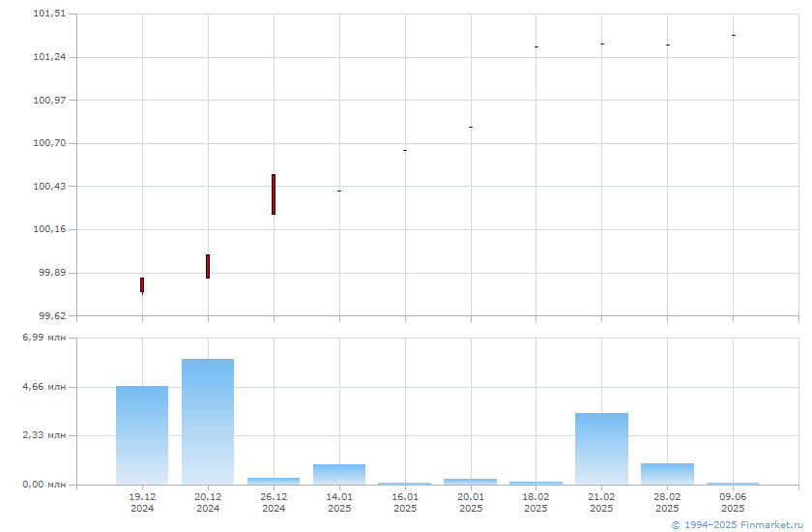Click the 09.06 2025 date label
The image size is (812, 532).
(733, 502)
